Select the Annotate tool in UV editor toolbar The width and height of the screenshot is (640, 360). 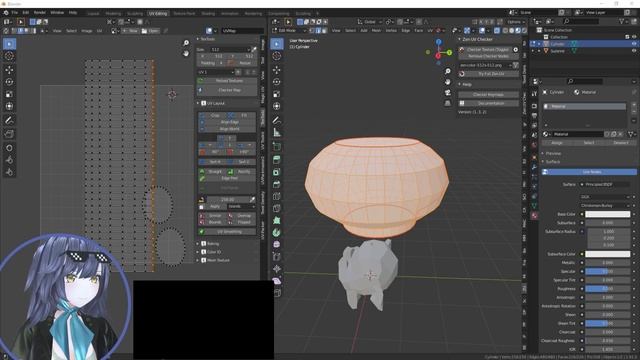(x=9, y=120)
